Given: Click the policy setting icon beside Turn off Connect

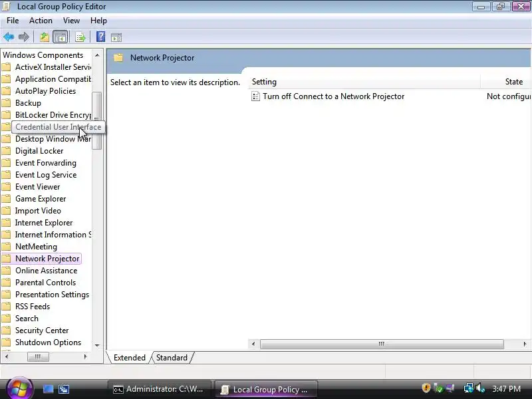Looking at the screenshot, I should point(255,96).
